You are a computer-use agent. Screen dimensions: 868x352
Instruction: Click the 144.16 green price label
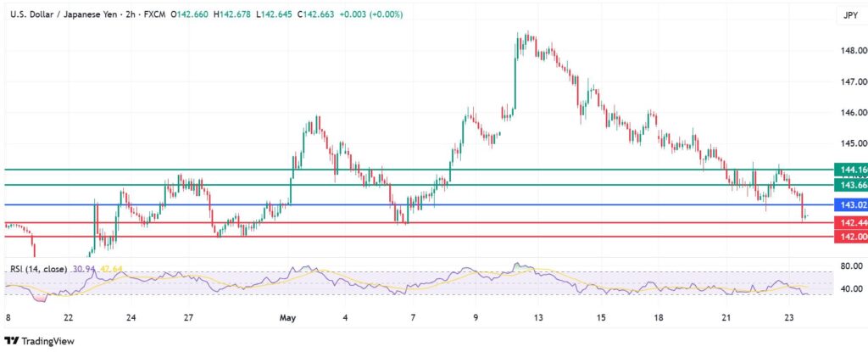coord(849,170)
